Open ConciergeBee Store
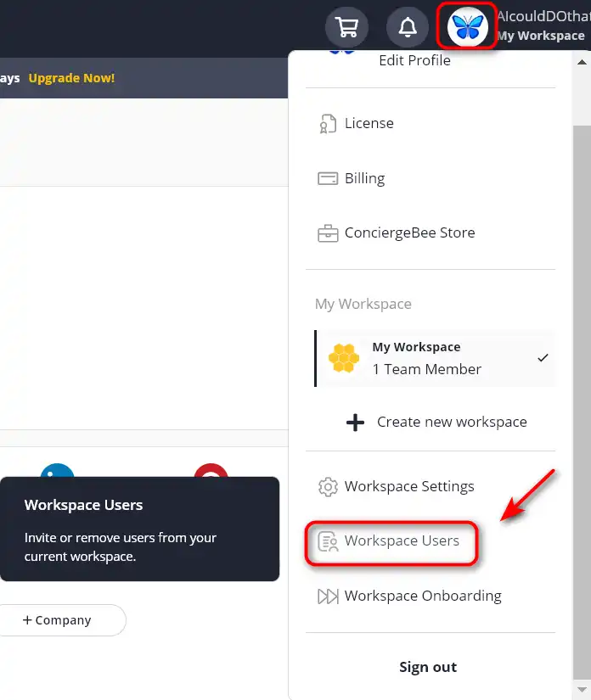Viewport: 591px width, 700px height. pyautogui.click(x=409, y=232)
